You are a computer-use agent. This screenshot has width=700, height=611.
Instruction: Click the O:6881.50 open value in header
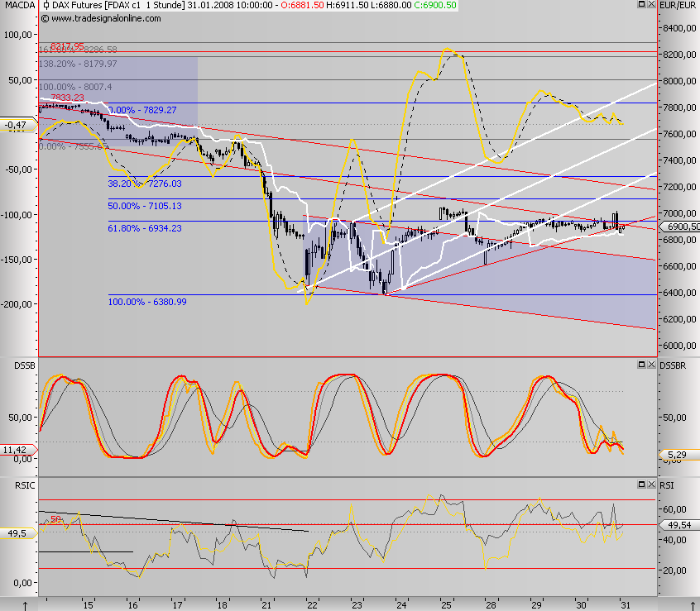tap(302, 5)
